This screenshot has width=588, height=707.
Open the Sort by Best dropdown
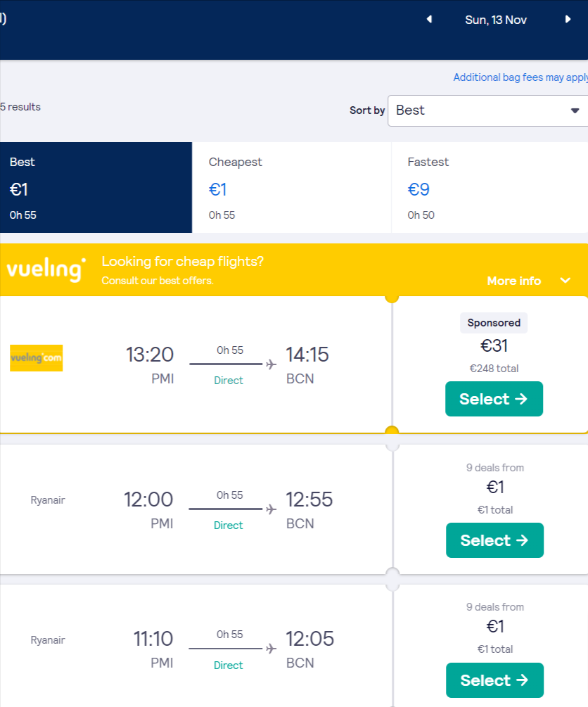(x=488, y=110)
